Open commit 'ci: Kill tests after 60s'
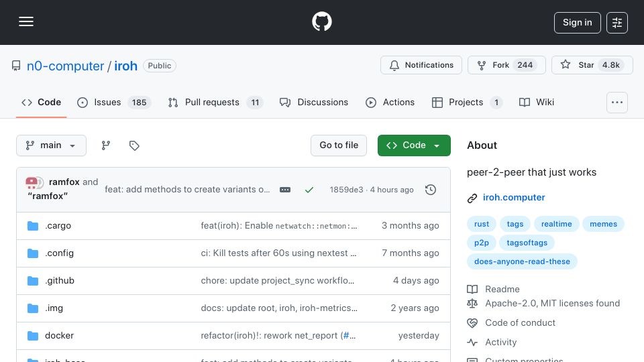 click(278, 253)
